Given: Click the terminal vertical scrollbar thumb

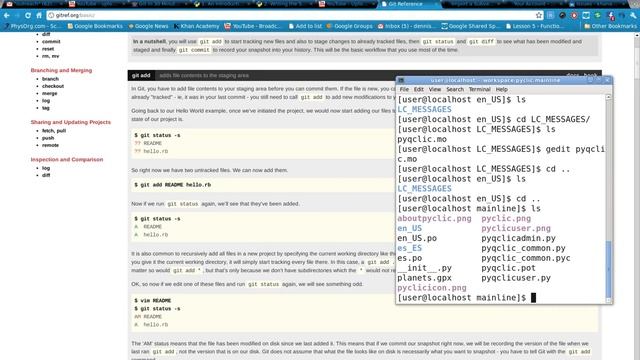Looking at the screenshot, I should point(609,269).
